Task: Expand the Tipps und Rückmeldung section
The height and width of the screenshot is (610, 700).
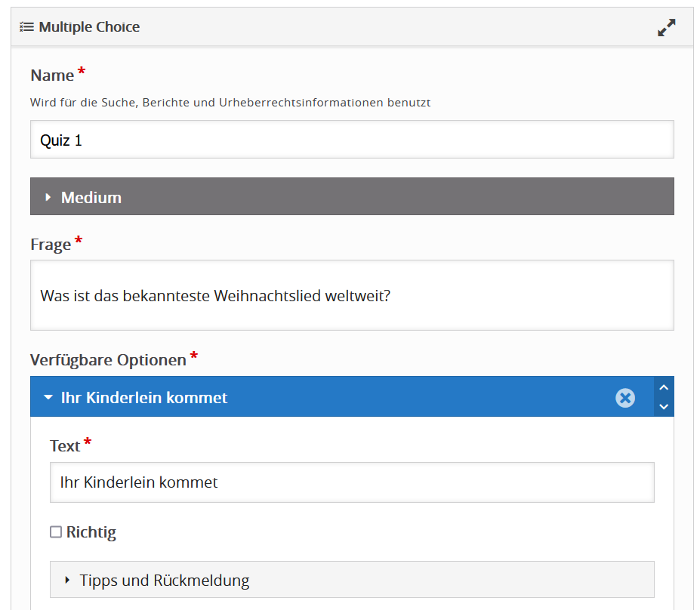Action: pyautogui.click(x=352, y=581)
